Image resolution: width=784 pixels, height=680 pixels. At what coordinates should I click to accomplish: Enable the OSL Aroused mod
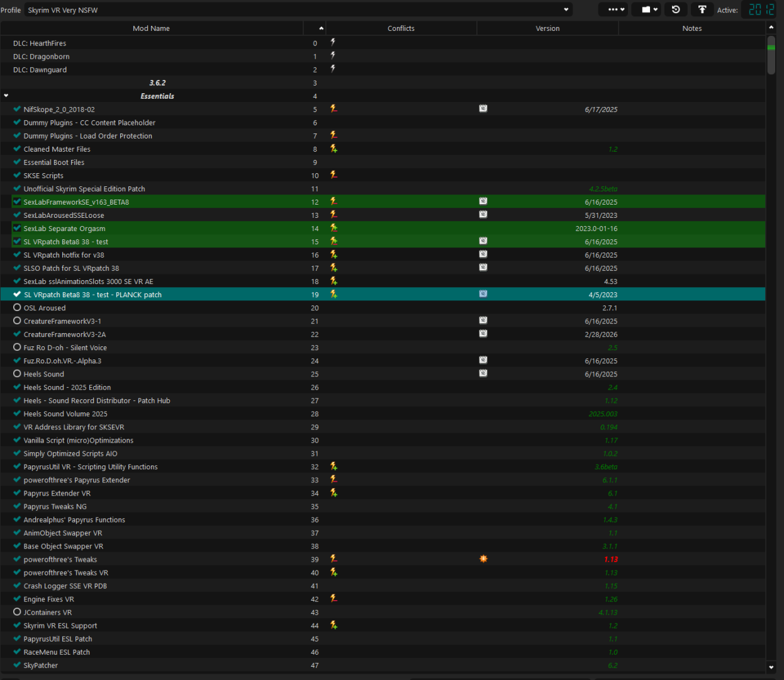pyautogui.click(x=17, y=307)
